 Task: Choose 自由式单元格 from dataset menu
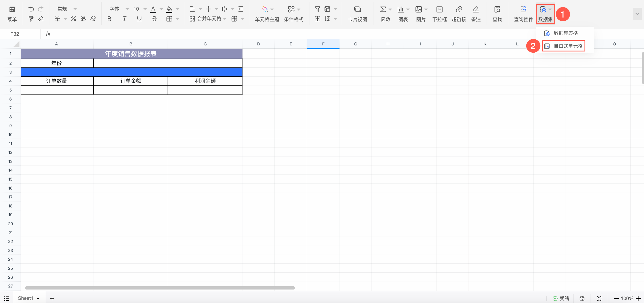(x=568, y=46)
